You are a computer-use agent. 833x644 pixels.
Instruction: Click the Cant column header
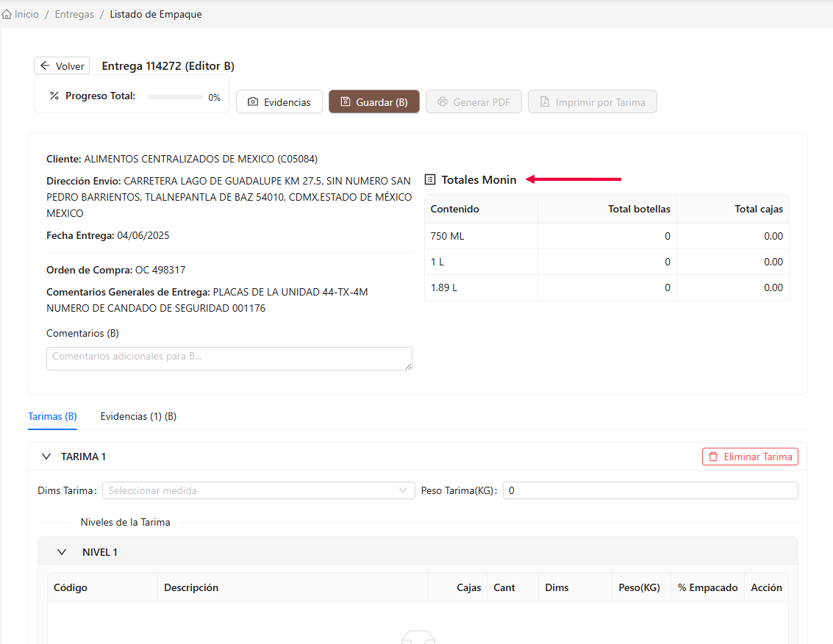point(512,587)
